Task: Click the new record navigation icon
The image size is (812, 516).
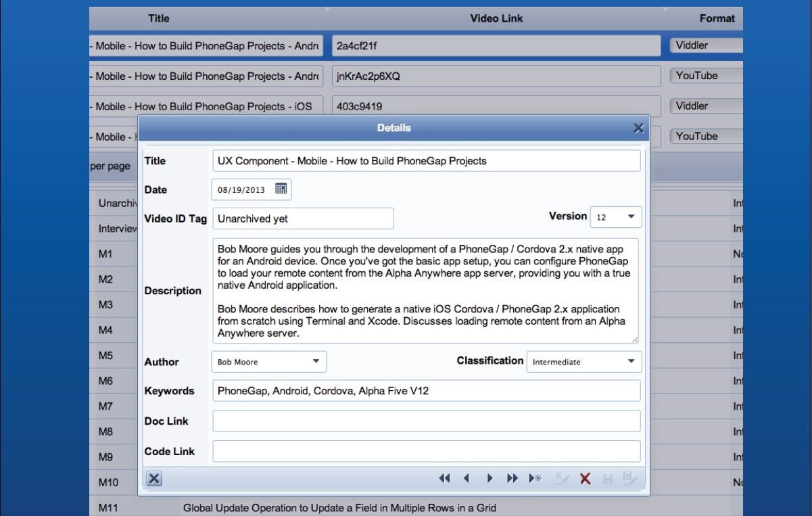Action: click(535, 479)
